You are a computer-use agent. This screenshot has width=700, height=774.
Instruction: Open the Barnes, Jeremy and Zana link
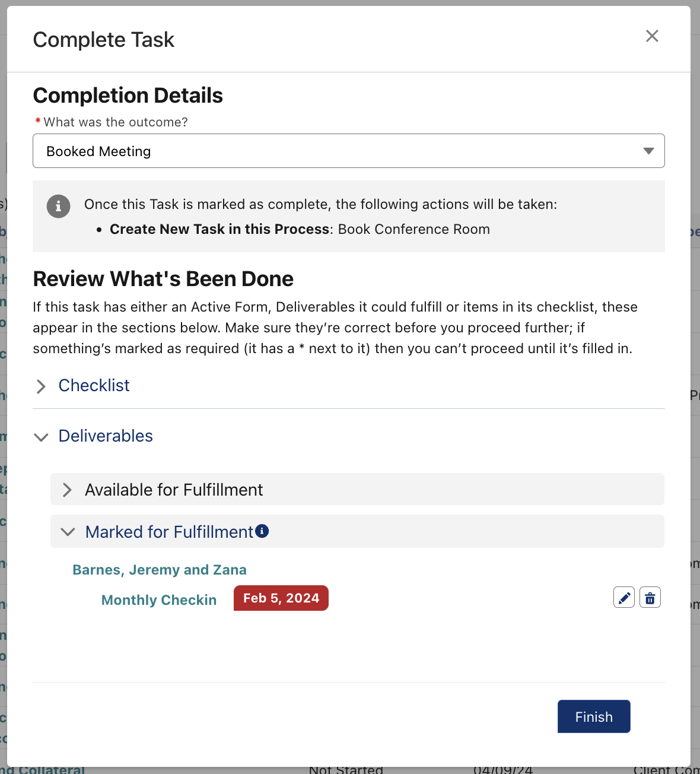tap(159, 569)
